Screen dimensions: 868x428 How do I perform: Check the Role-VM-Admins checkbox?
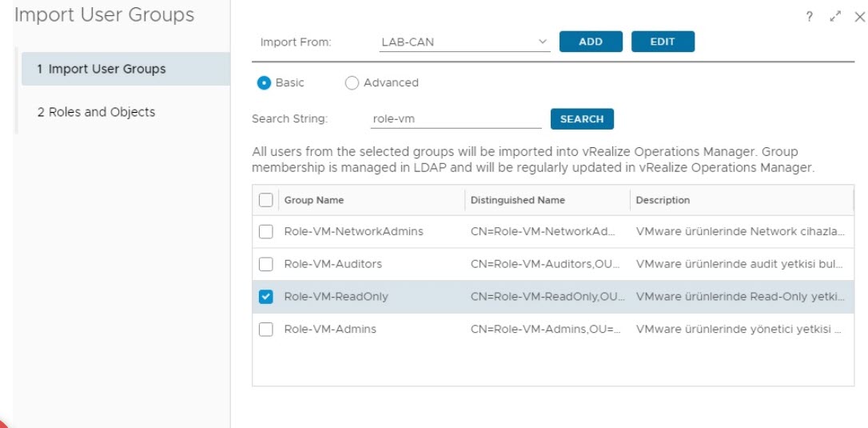click(266, 329)
